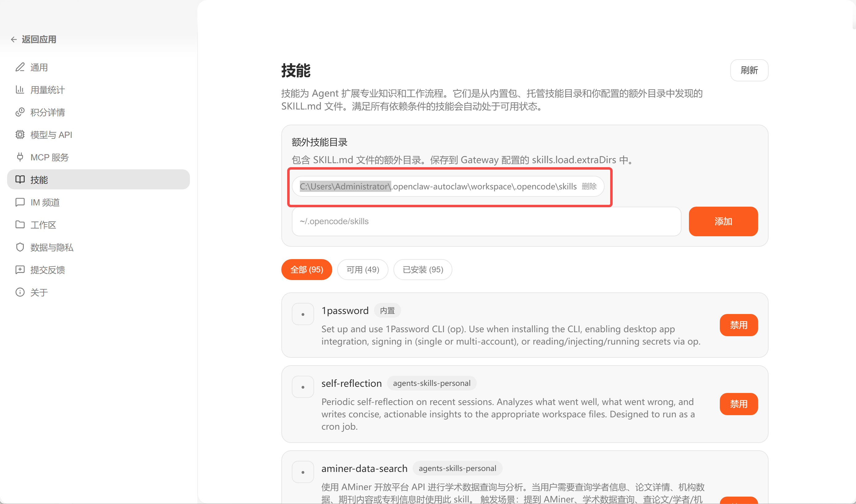Switch to the 可用 (49) filter

pos(363,270)
